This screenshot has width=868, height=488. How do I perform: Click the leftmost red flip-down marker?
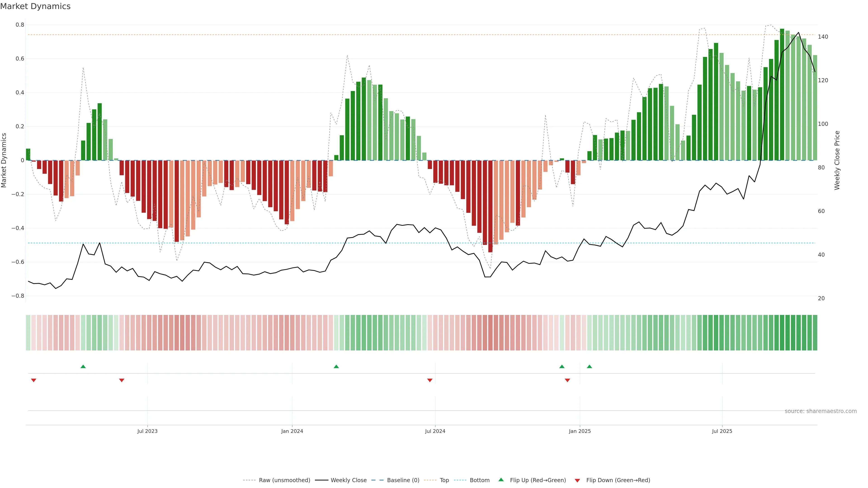[34, 380]
